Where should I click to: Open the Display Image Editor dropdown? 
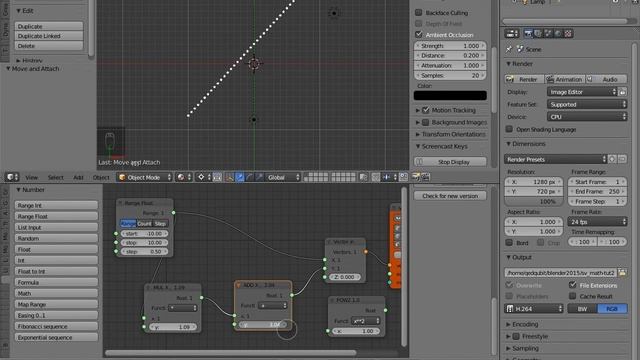pos(582,92)
